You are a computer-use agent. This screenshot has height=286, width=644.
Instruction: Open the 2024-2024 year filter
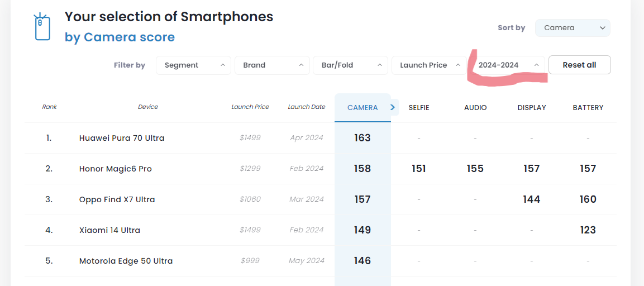508,65
